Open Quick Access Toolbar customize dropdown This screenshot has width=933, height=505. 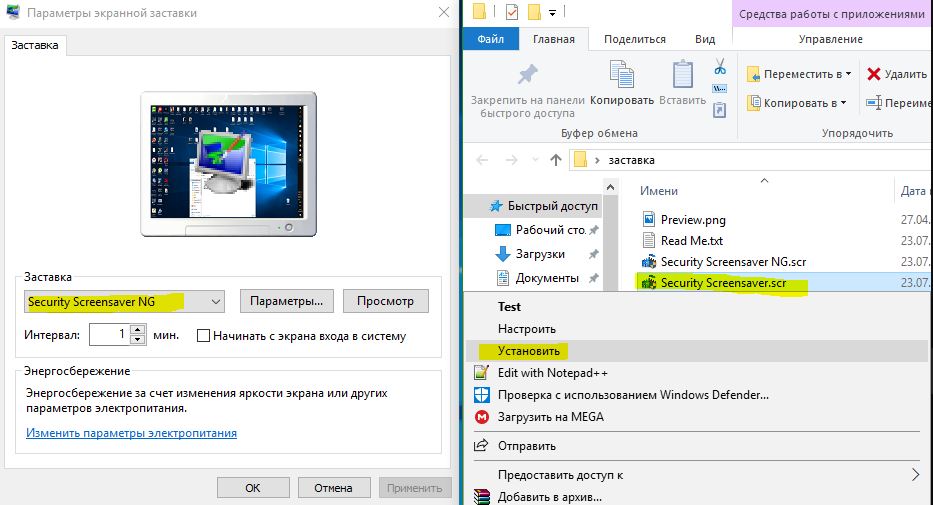(x=553, y=12)
